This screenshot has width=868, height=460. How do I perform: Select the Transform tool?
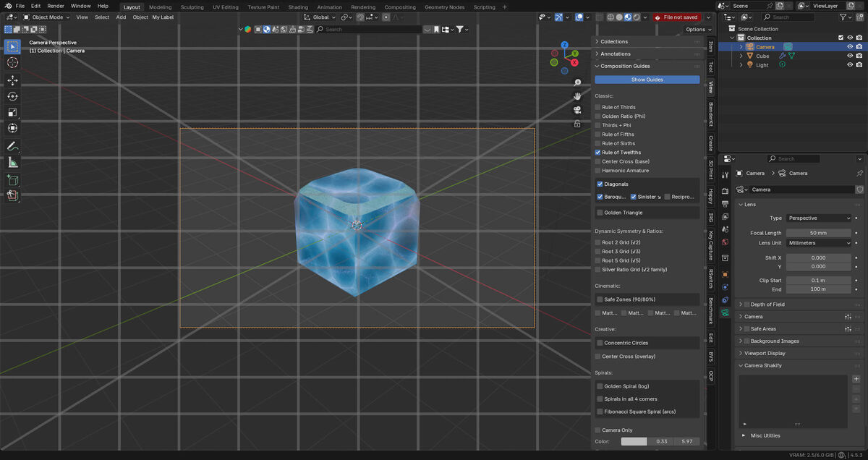pos(12,128)
